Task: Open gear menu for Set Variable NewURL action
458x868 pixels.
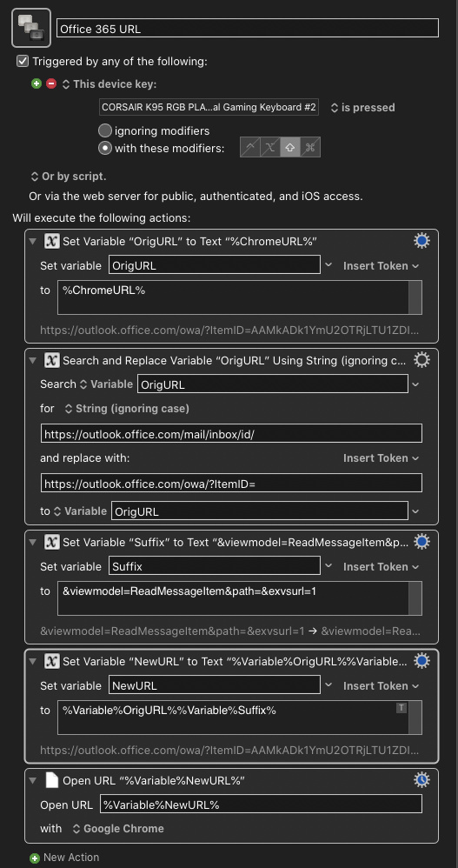Action: click(421, 661)
